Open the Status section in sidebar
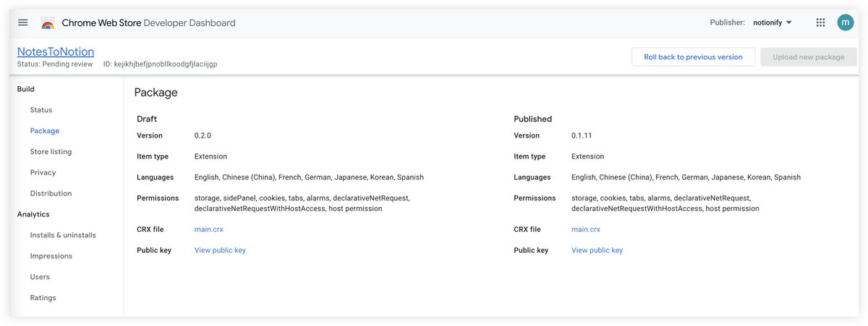The height and width of the screenshot is (326, 868). coord(41,110)
